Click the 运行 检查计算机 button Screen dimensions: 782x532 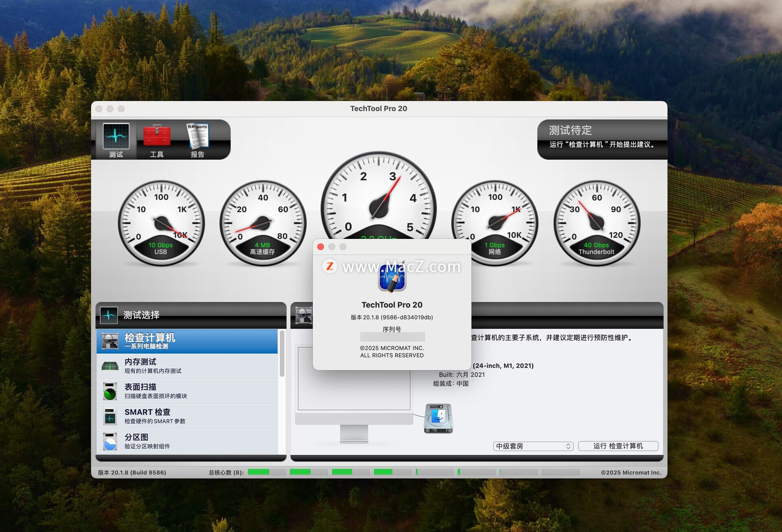618,446
